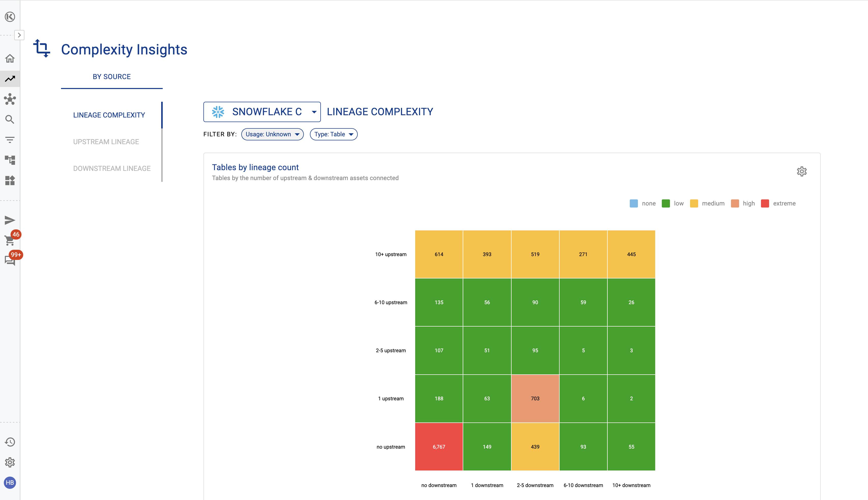The image size is (868, 500).
Task: Open the shopping cart with 46 badge
Action: click(10, 240)
